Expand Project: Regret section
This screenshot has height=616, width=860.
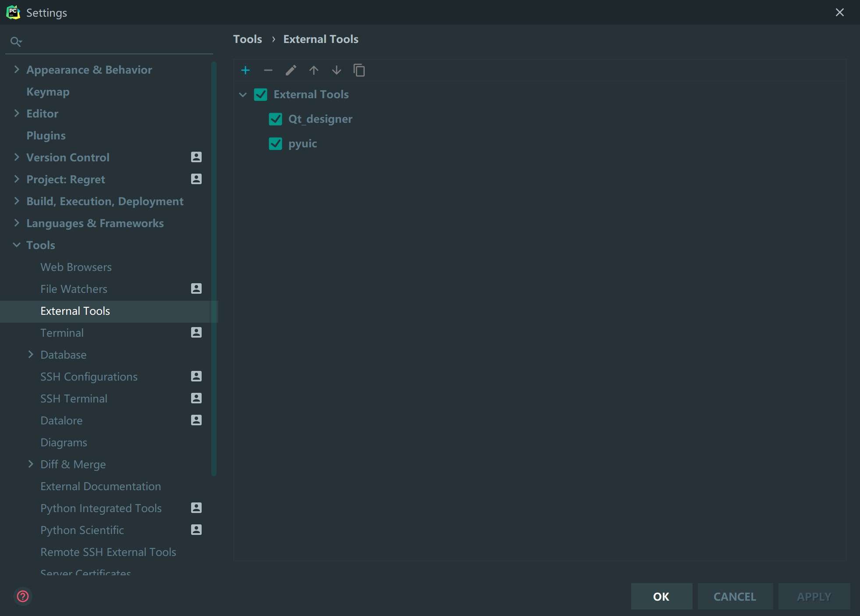pos(17,179)
